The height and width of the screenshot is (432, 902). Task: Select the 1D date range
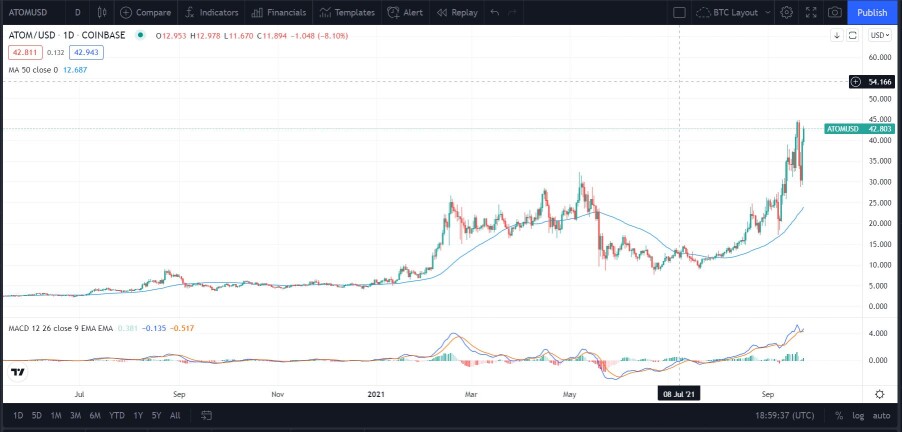click(18, 415)
